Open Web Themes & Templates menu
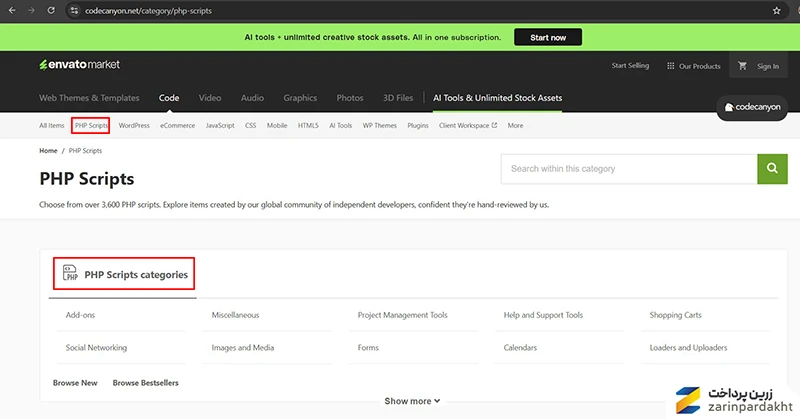This screenshot has height=419, width=800. point(89,98)
